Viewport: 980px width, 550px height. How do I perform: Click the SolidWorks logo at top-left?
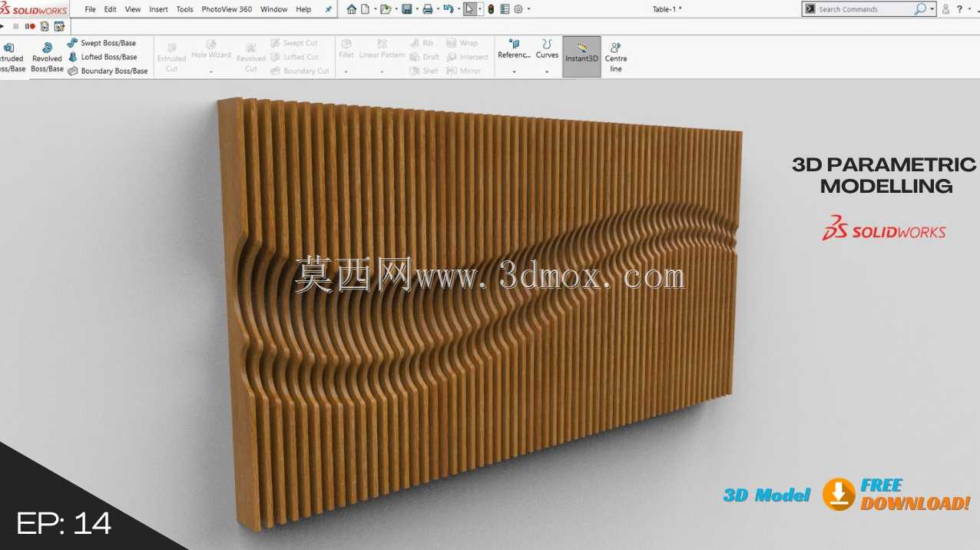pos(34,9)
